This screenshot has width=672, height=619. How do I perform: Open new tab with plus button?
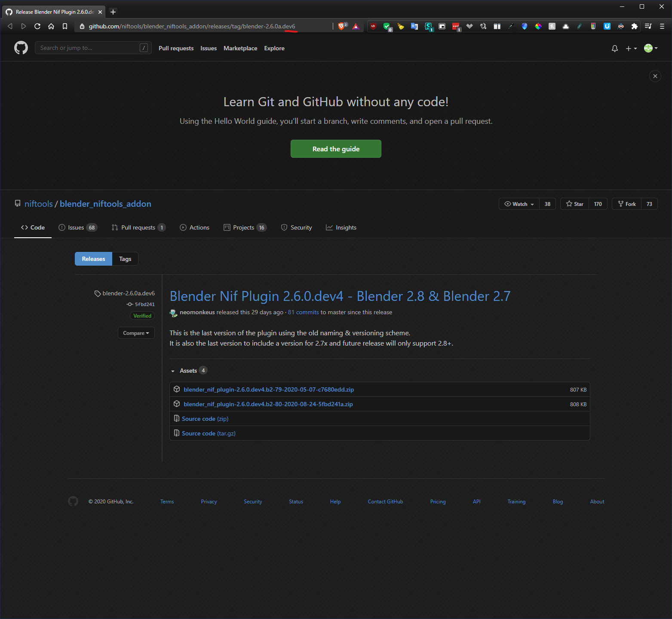(x=113, y=12)
